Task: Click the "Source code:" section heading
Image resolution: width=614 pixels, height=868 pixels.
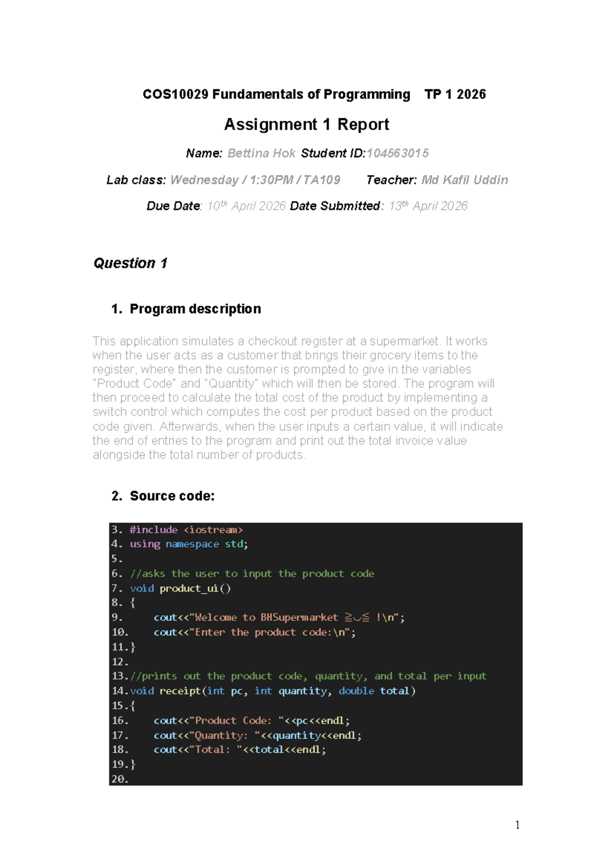Action: click(x=172, y=495)
